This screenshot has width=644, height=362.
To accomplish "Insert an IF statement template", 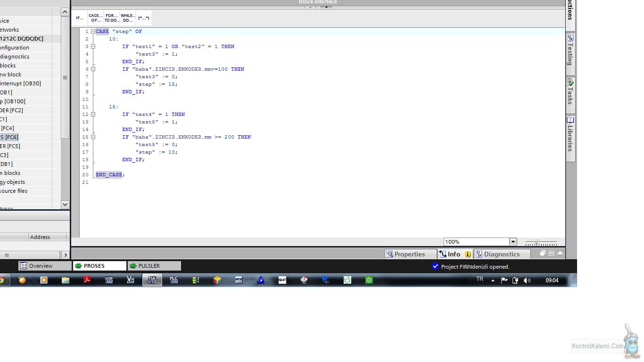I will 80,18.
